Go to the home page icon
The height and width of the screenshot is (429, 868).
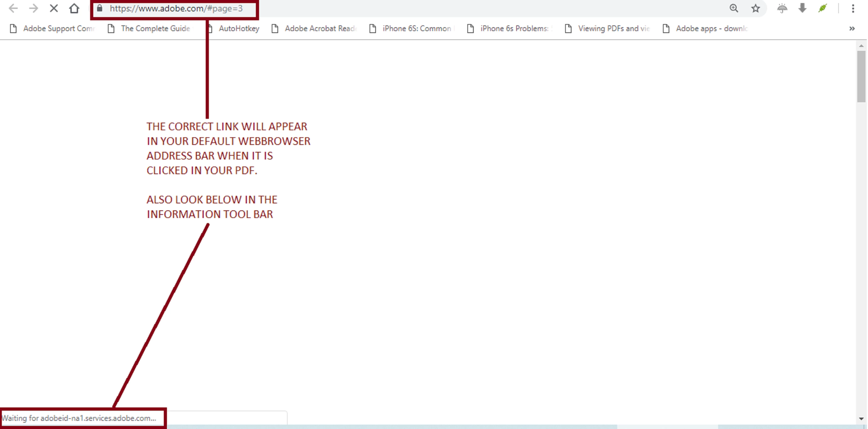point(74,8)
